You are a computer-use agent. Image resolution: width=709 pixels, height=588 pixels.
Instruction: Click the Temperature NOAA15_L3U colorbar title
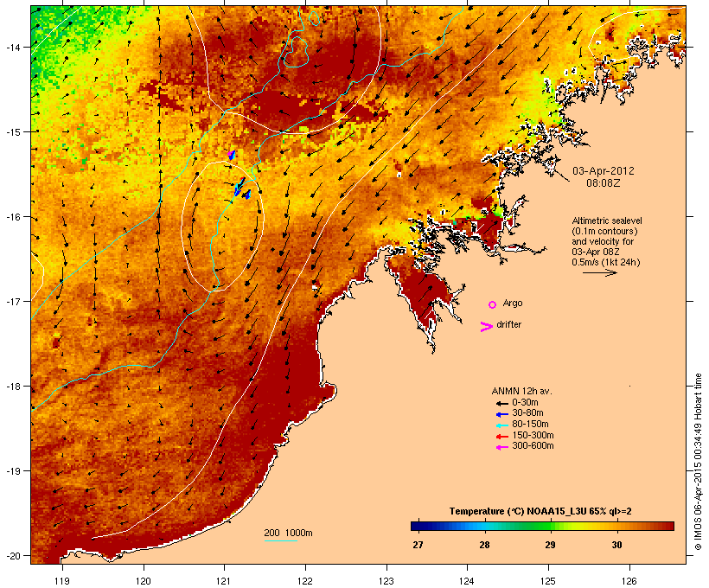tap(540, 511)
